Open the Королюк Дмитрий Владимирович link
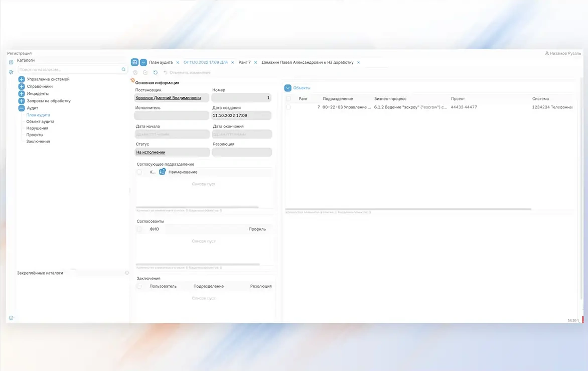The width and height of the screenshot is (588, 371). [168, 98]
